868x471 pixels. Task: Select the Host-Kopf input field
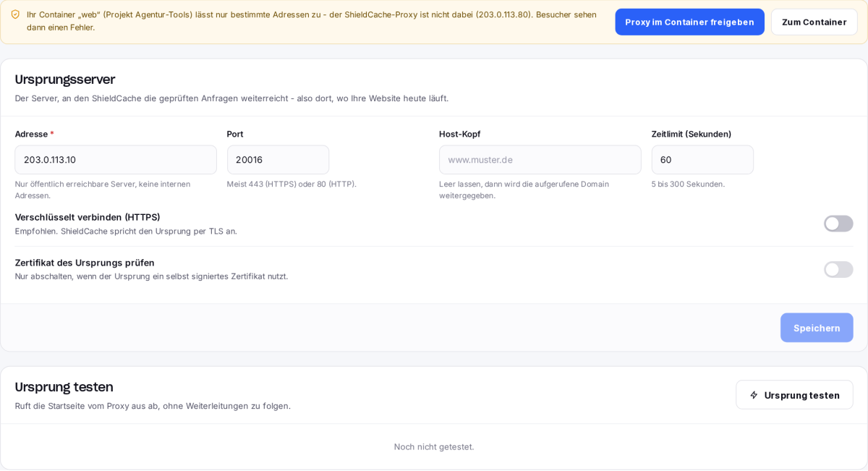[x=540, y=160]
